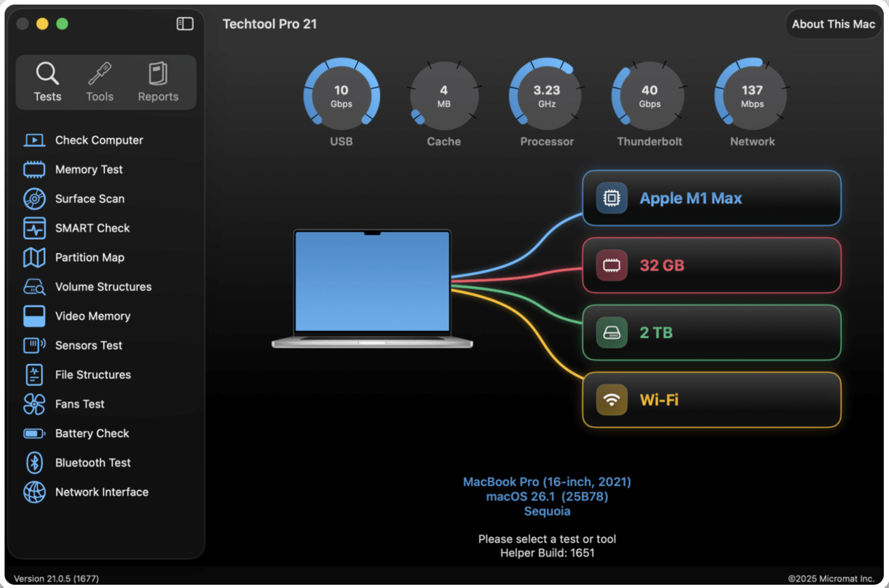The height and width of the screenshot is (588, 889).
Task: Start the Bluetooth Test
Action: 93,463
